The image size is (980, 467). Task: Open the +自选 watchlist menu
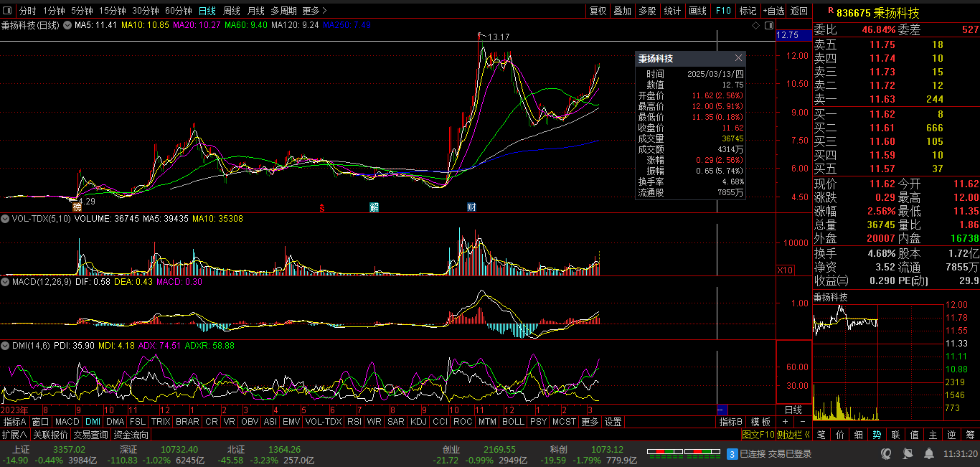[774, 11]
